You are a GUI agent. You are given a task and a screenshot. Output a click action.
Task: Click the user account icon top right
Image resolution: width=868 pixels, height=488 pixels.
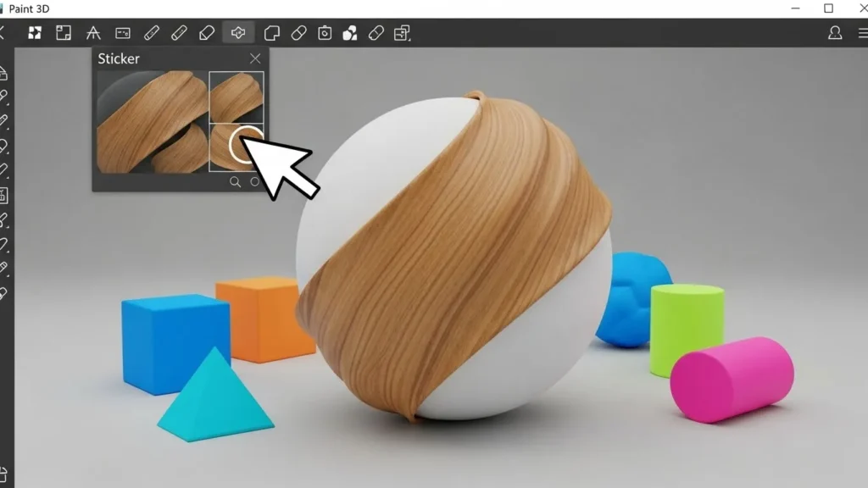[835, 33]
